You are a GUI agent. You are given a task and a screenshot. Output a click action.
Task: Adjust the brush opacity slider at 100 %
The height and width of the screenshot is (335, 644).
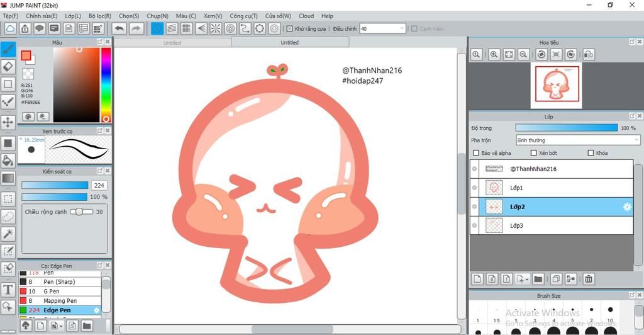click(x=55, y=197)
